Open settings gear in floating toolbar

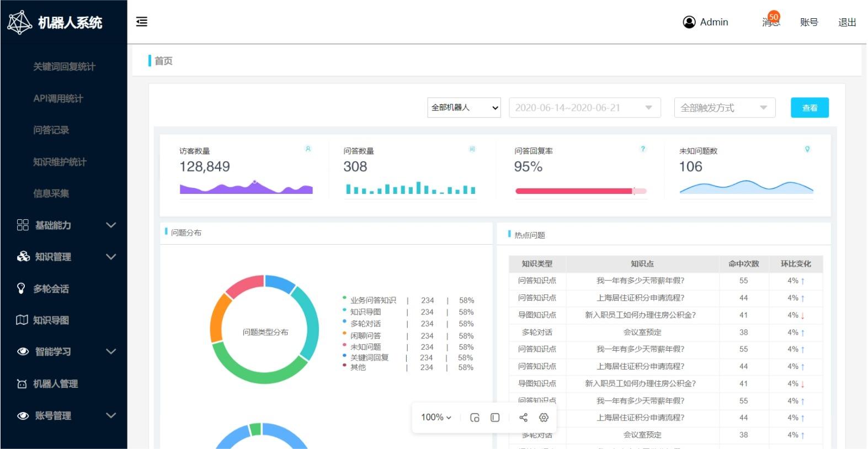click(x=544, y=418)
